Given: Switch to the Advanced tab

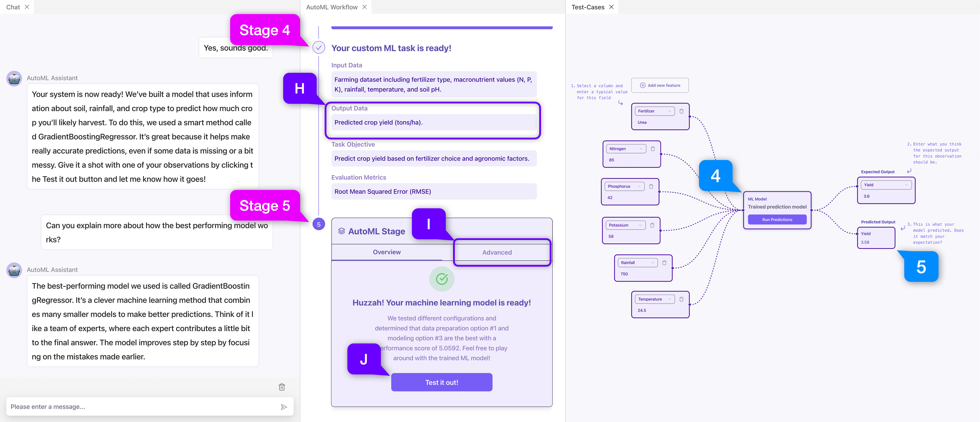Looking at the screenshot, I should tap(497, 252).
